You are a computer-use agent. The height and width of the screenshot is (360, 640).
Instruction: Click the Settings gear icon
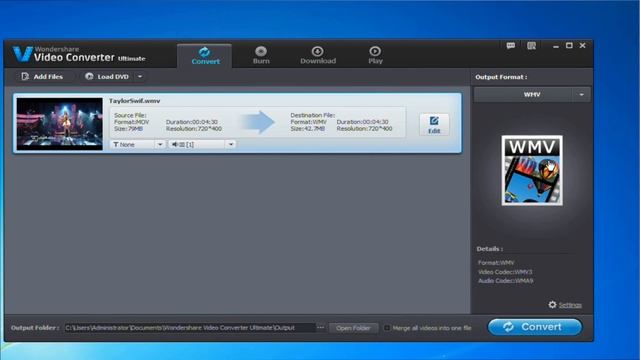click(552, 304)
